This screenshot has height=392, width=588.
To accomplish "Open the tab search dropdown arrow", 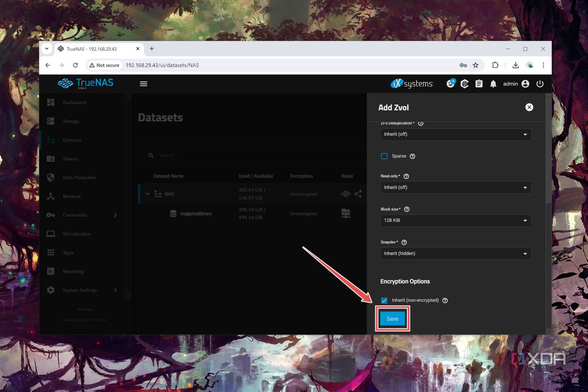I will pos(47,49).
